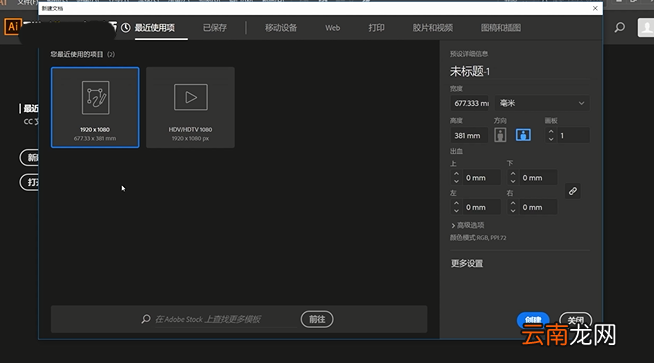The image size is (654, 363).
Task: Decrease artboard count stepper down arrow
Action: click(x=551, y=139)
